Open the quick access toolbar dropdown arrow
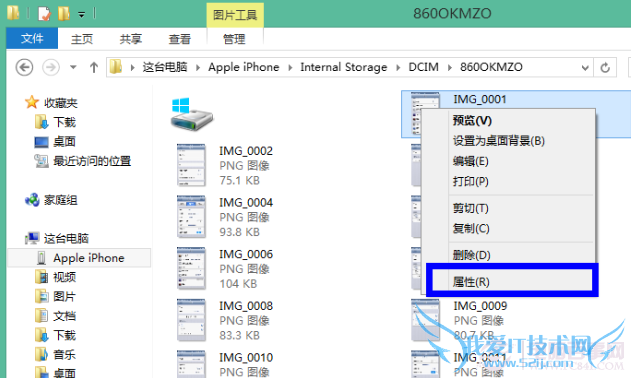This screenshot has height=378, width=631. pyautogui.click(x=81, y=15)
